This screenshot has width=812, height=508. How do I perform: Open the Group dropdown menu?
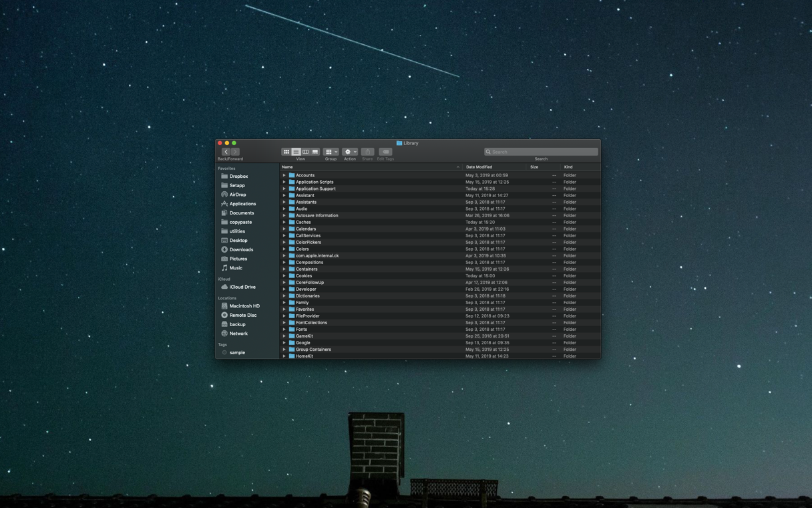331,152
